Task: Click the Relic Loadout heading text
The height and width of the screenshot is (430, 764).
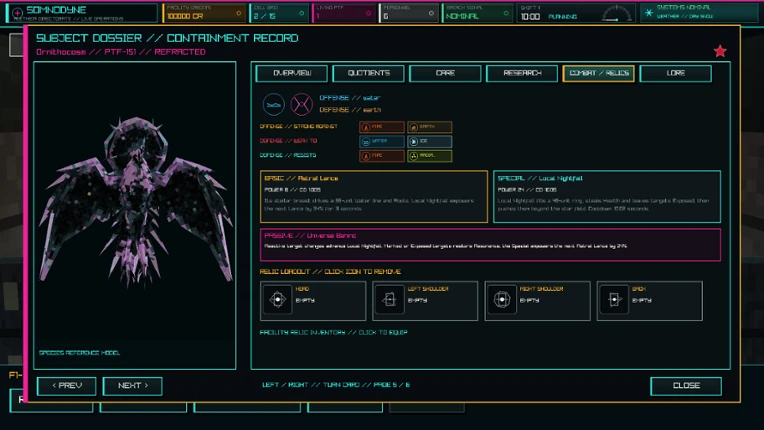Action: pyautogui.click(x=330, y=272)
